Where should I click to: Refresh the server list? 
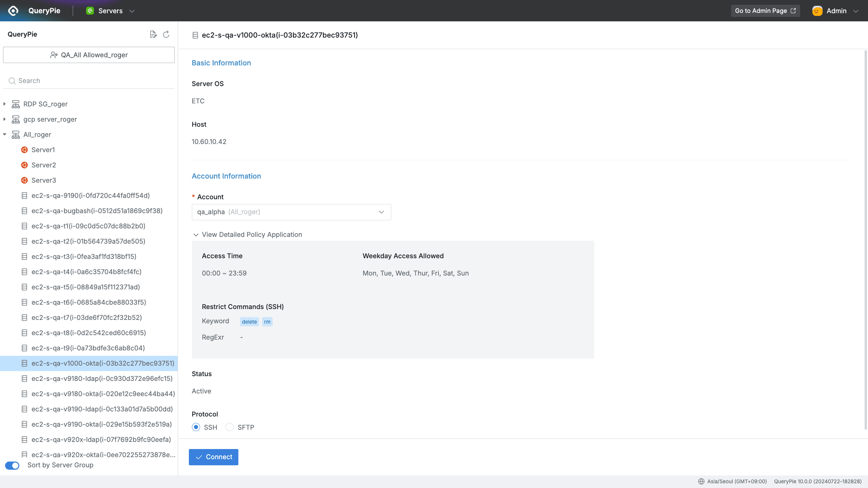166,34
